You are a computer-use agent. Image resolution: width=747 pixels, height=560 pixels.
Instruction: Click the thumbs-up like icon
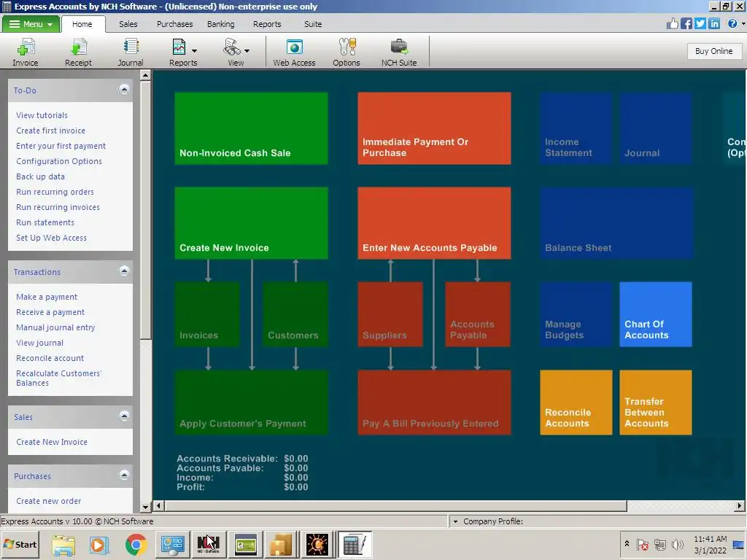point(672,23)
